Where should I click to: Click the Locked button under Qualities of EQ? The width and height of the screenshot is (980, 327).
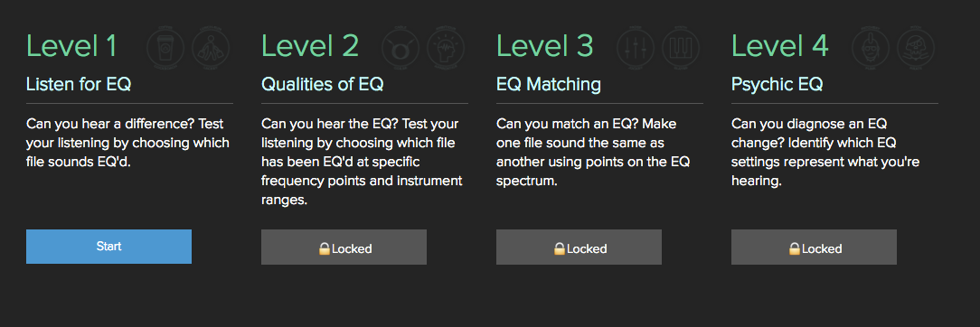click(x=344, y=248)
